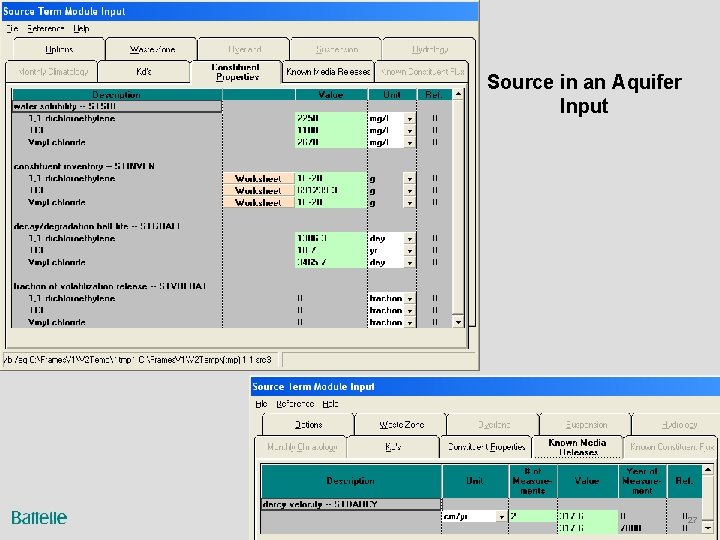Edit decay half life value for TCE
Viewport: 720px width, 540px height.
pyautogui.click(x=331, y=250)
